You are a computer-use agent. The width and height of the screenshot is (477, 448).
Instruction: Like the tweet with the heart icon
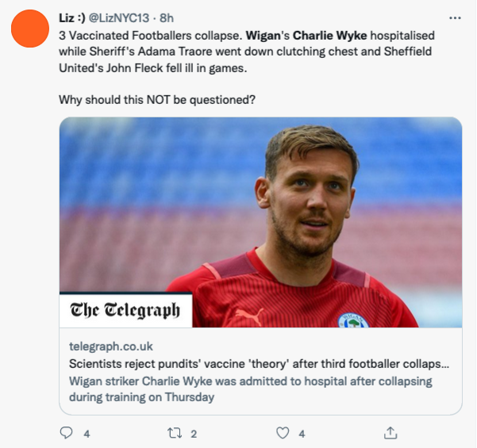click(283, 433)
